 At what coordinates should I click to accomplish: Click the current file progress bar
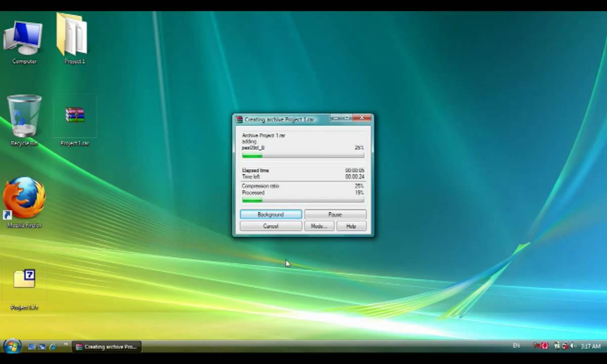pos(303,156)
